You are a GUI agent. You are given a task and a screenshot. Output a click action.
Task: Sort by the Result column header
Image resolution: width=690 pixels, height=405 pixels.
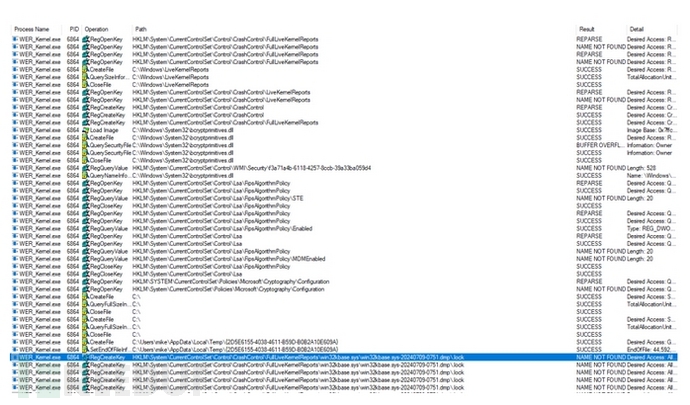click(587, 29)
